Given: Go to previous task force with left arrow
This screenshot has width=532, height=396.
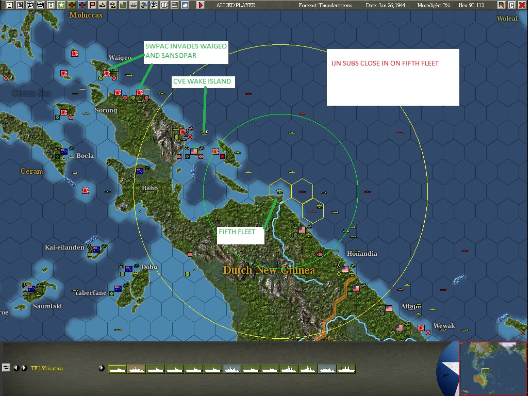Looking at the screenshot, I should click(x=16, y=368).
